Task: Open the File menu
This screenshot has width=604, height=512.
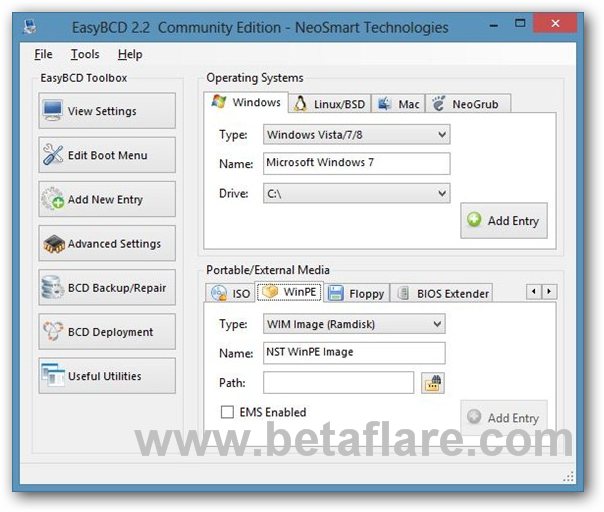Action: pyautogui.click(x=43, y=54)
